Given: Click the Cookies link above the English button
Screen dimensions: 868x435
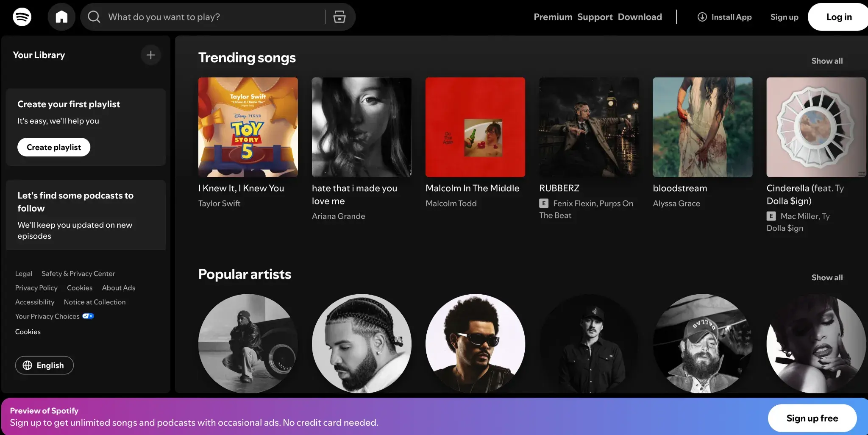Looking at the screenshot, I should (x=28, y=332).
